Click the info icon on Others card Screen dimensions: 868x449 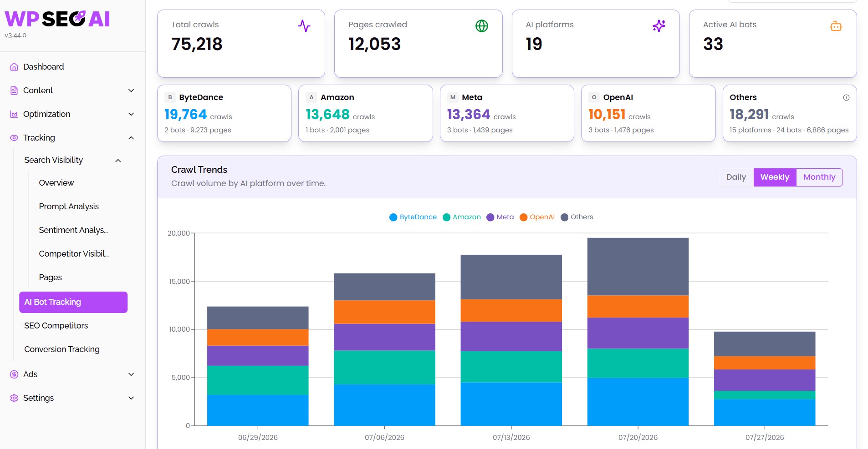(x=846, y=97)
